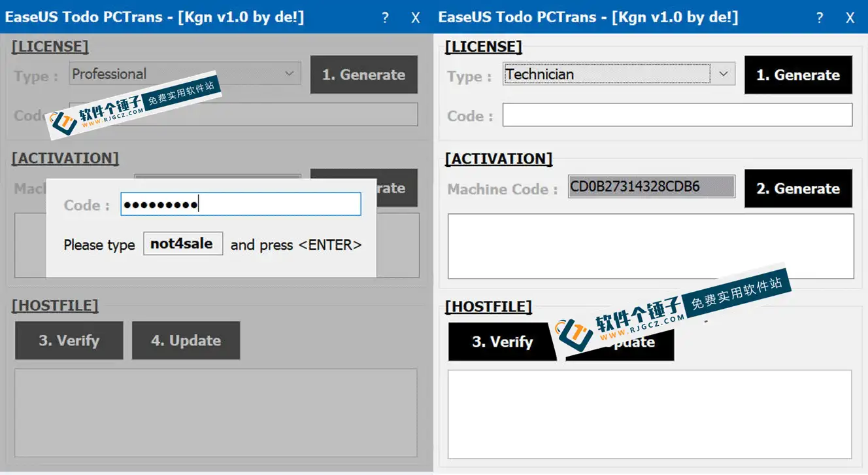
Task: Click the Machine Code field CD0B27314328CDB6
Action: [x=651, y=186]
